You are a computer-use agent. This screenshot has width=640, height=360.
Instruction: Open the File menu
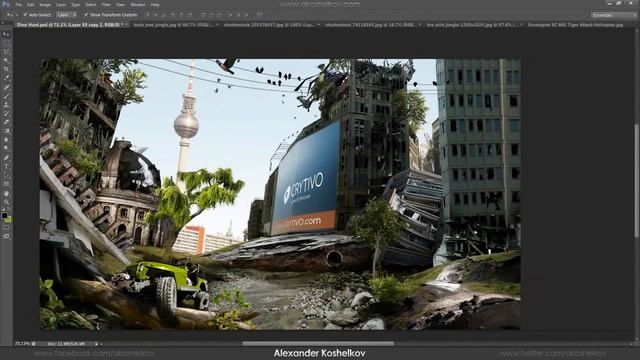[18, 4]
